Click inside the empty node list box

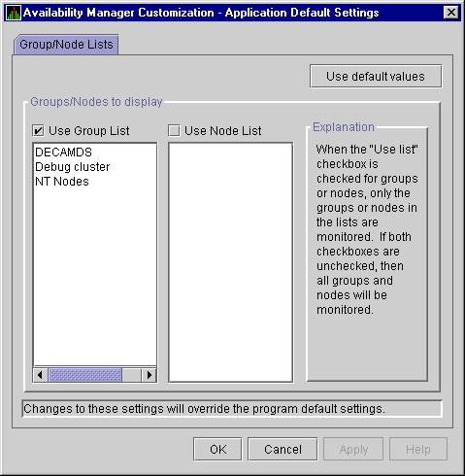point(231,262)
